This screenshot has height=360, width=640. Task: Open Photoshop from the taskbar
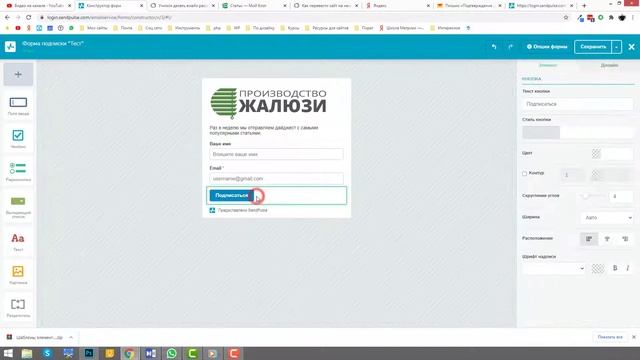89,353
